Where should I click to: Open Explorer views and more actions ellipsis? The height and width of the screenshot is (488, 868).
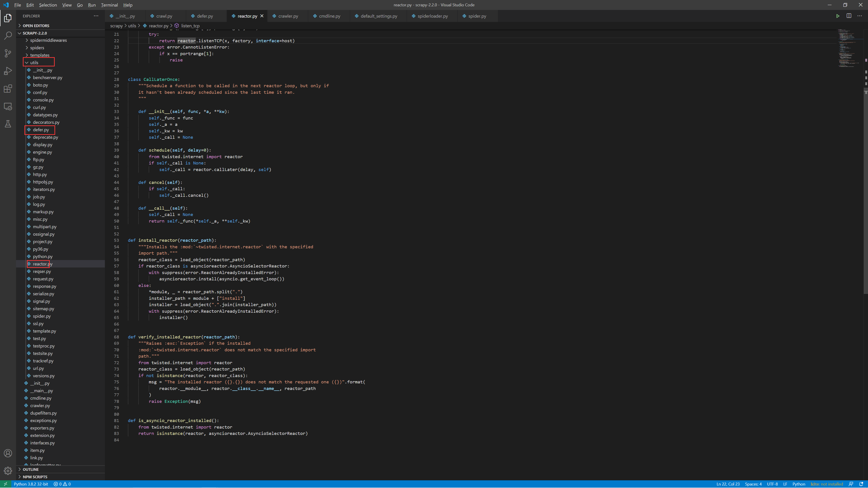(x=96, y=16)
